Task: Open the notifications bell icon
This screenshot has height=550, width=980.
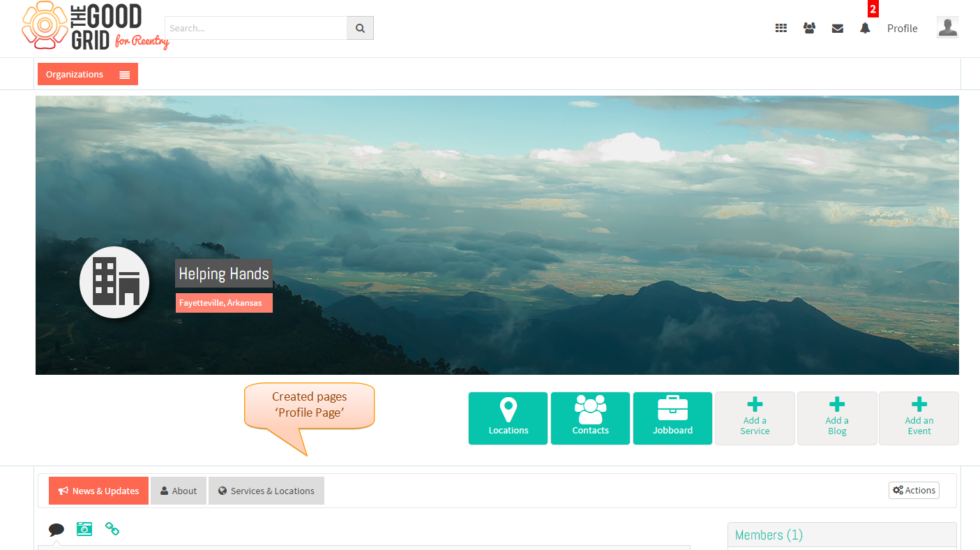Action: click(866, 28)
